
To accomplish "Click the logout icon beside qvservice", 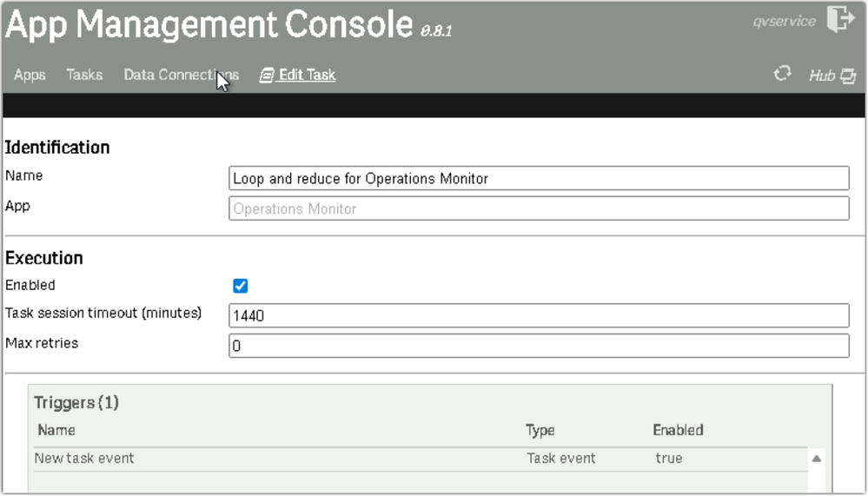I will 841,19.
